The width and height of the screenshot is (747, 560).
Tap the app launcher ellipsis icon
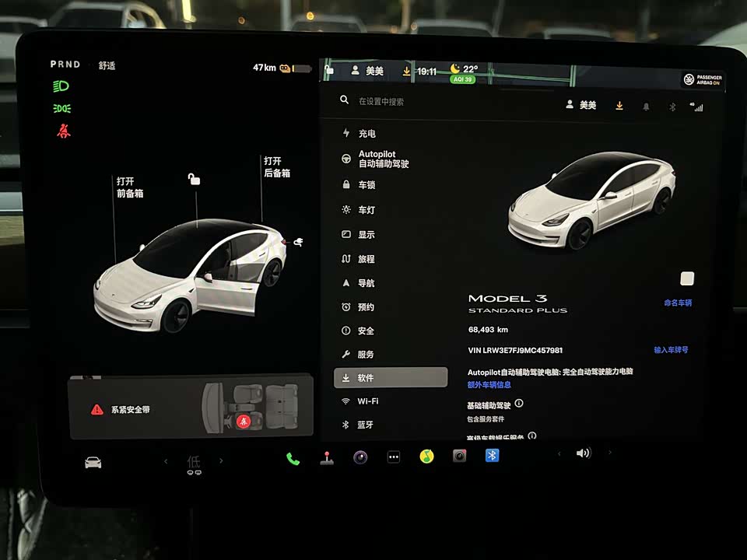pos(392,457)
